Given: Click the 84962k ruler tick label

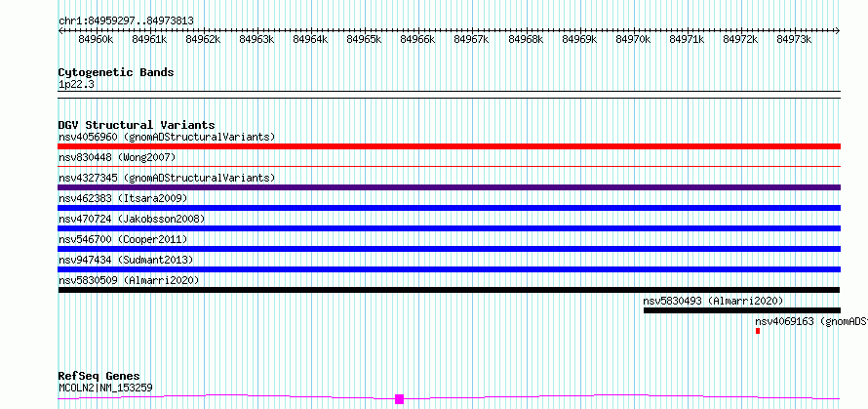Looking at the screenshot, I should click(x=203, y=39).
